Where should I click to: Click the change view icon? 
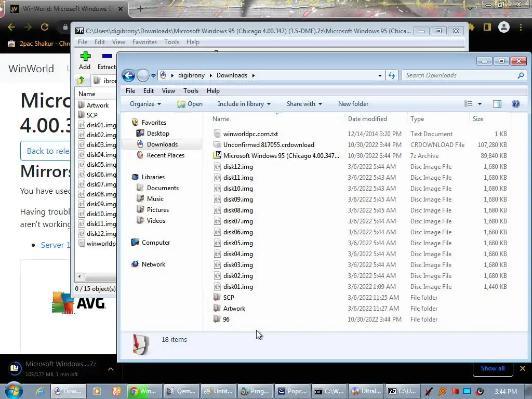tap(468, 104)
